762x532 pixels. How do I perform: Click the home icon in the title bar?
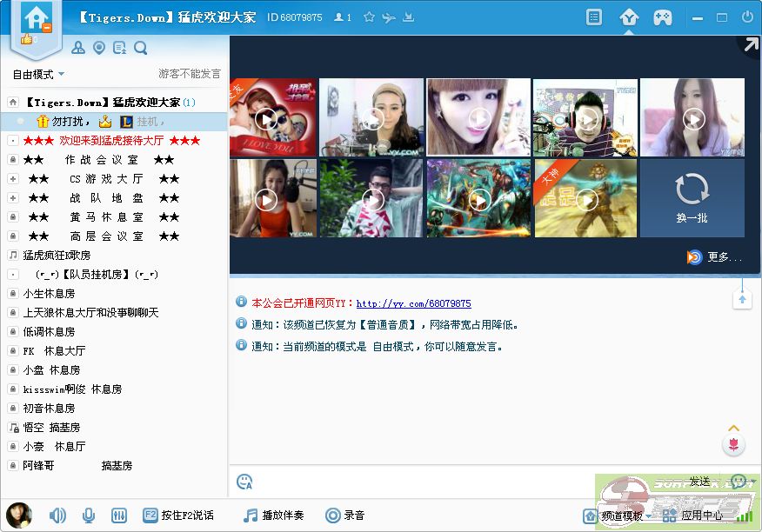(x=35, y=19)
